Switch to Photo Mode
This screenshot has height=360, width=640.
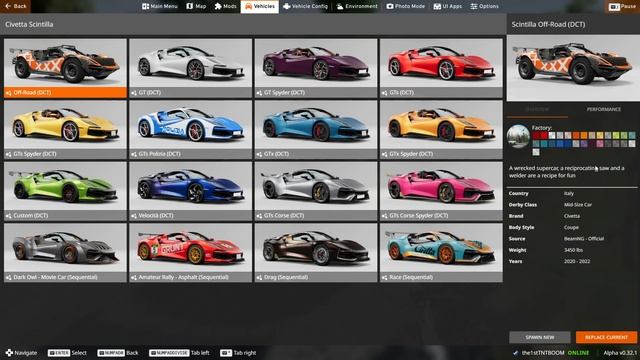(x=405, y=6)
